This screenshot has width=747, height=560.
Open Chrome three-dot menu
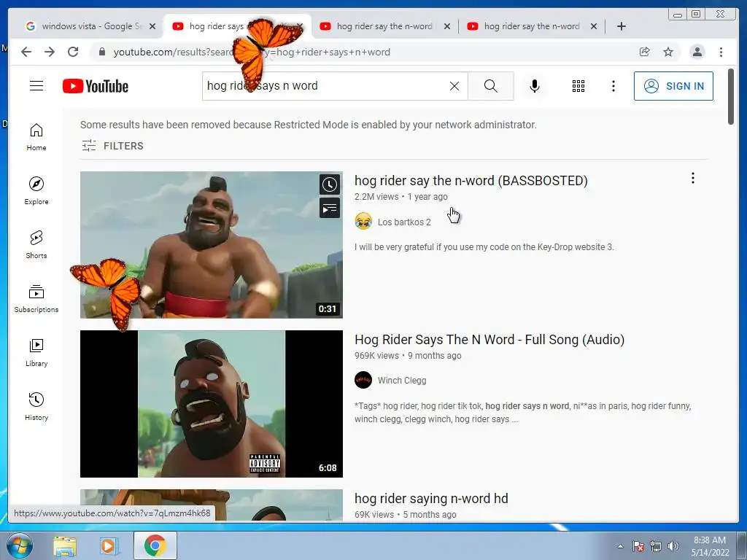point(721,52)
